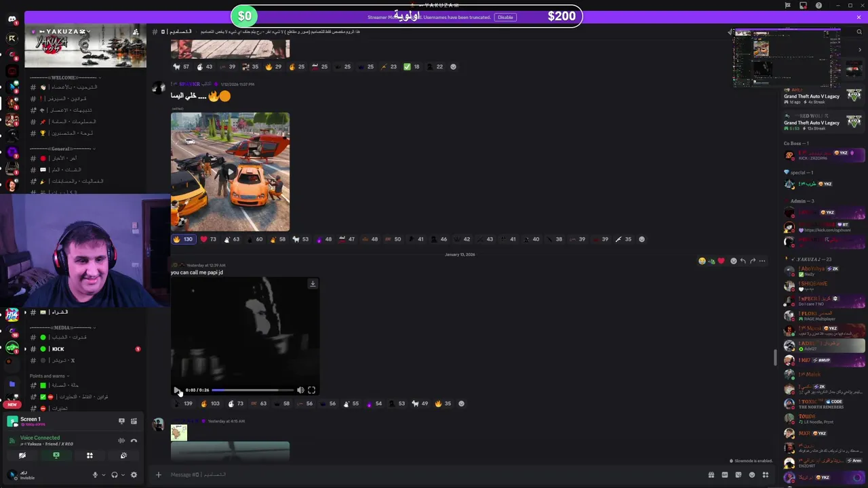This screenshot has height=488, width=868.
Task: Toggle camera on or off
Action: tap(22, 455)
